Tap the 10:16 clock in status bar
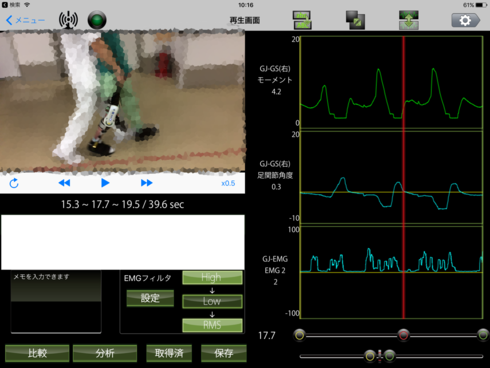This screenshot has height=368, width=490. [246, 5]
